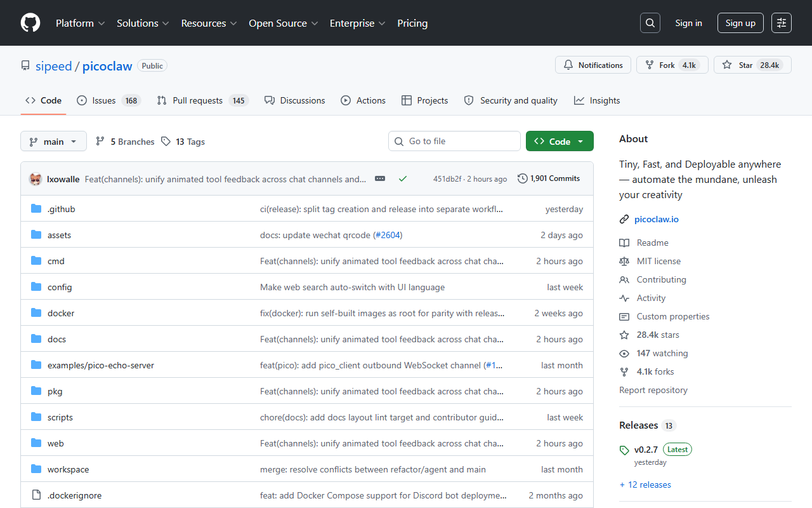Click the cmd folder icon

36,261
